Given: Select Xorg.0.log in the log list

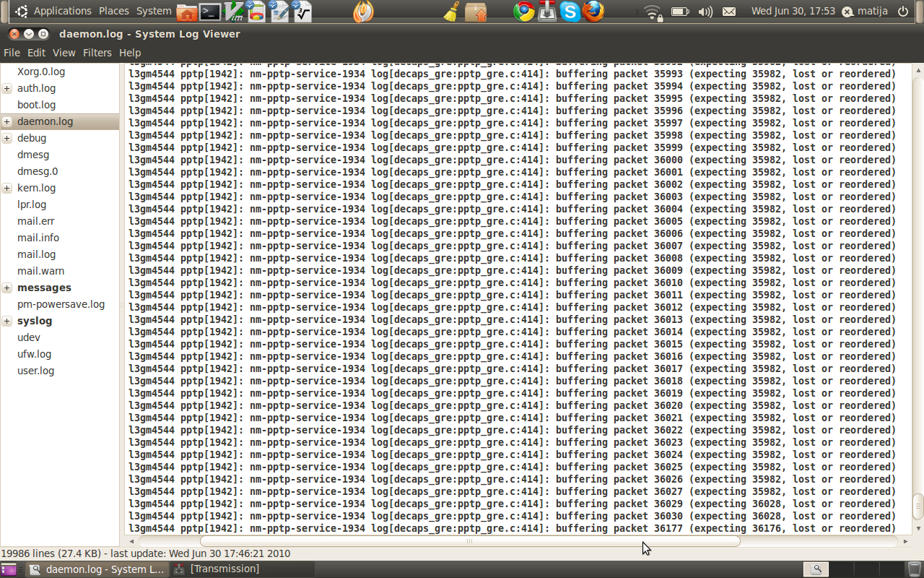Looking at the screenshot, I should click(x=41, y=72).
